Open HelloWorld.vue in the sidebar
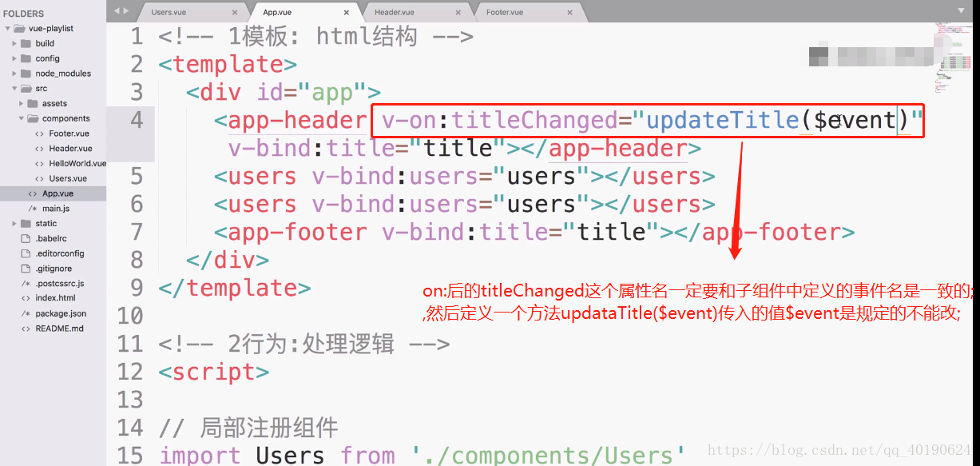Viewport: 980px width, 466px height. (77, 164)
